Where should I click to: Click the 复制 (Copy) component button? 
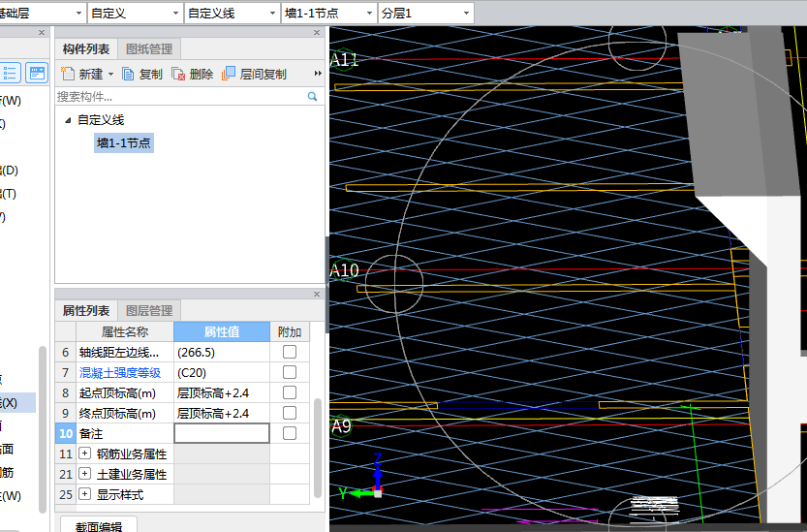142,75
